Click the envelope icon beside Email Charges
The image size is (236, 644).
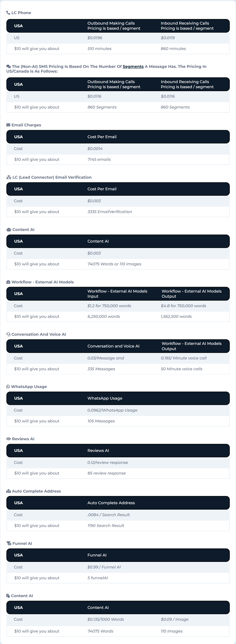[x=8, y=125]
